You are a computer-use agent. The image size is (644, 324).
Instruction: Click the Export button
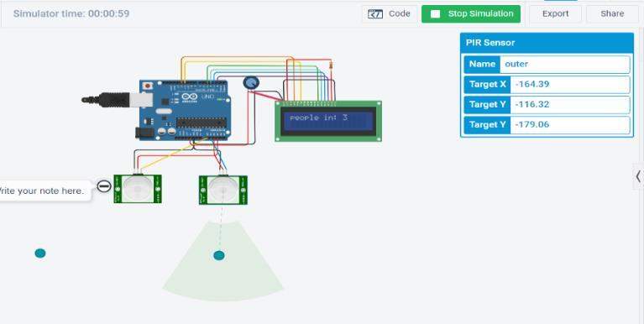(x=555, y=14)
